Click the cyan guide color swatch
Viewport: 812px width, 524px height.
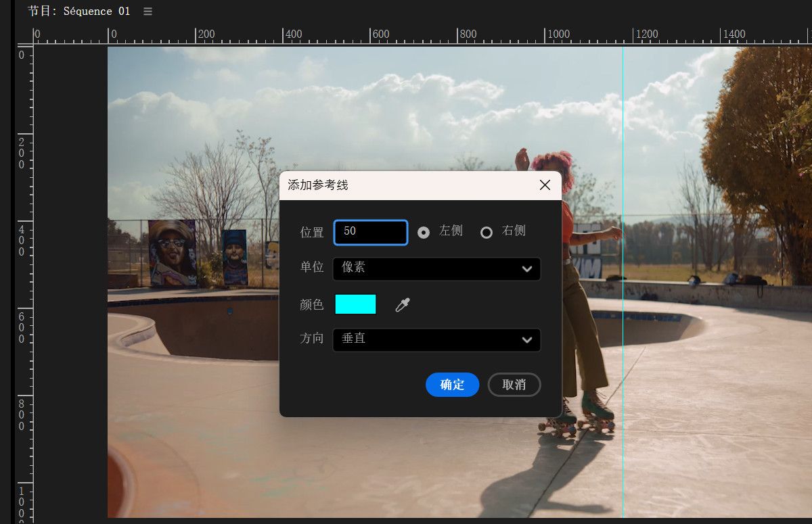click(355, 304)
